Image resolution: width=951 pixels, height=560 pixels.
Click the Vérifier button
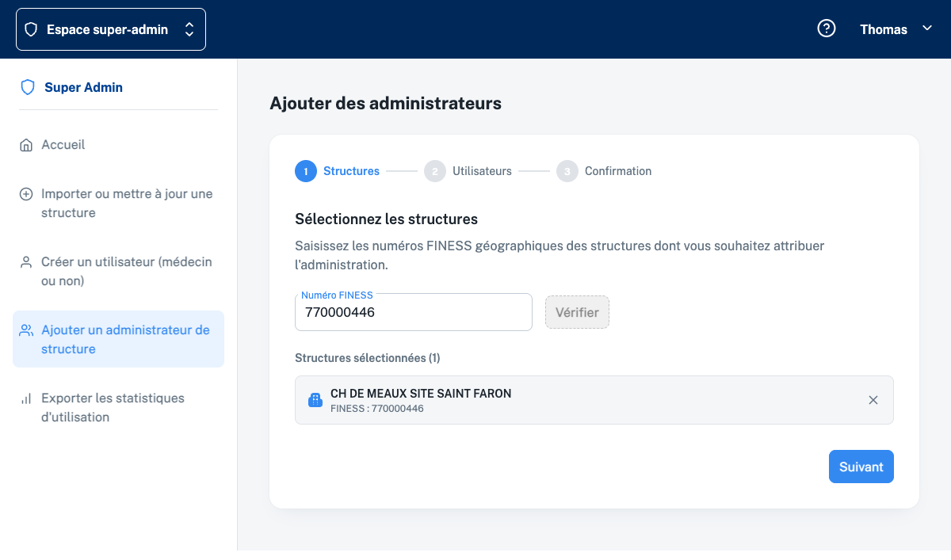pyautogui.click(x=577, y=312)
